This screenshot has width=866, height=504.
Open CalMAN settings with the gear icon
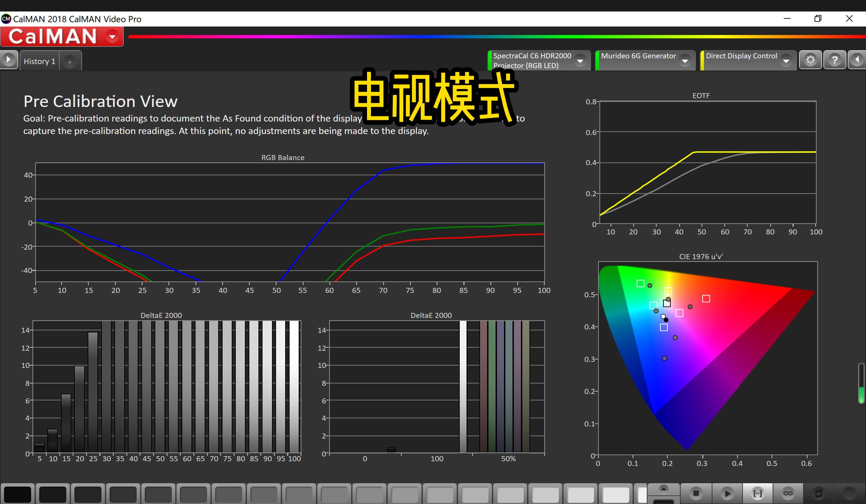click(x=811, y=60)
